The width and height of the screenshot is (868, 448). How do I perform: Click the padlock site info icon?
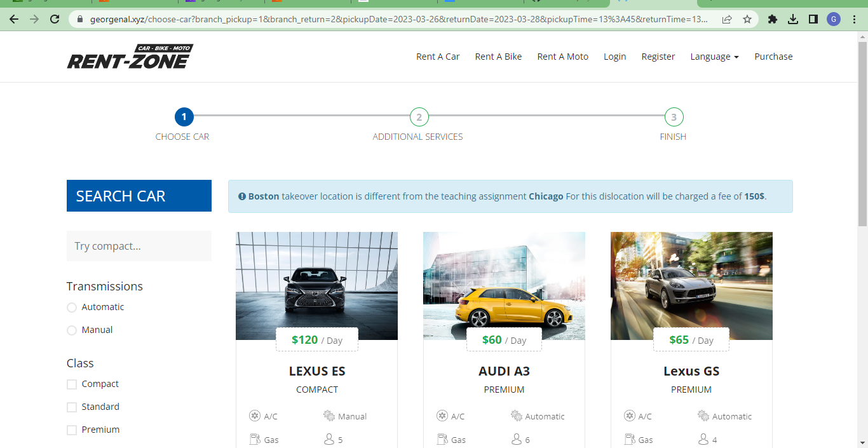point(80,19)
